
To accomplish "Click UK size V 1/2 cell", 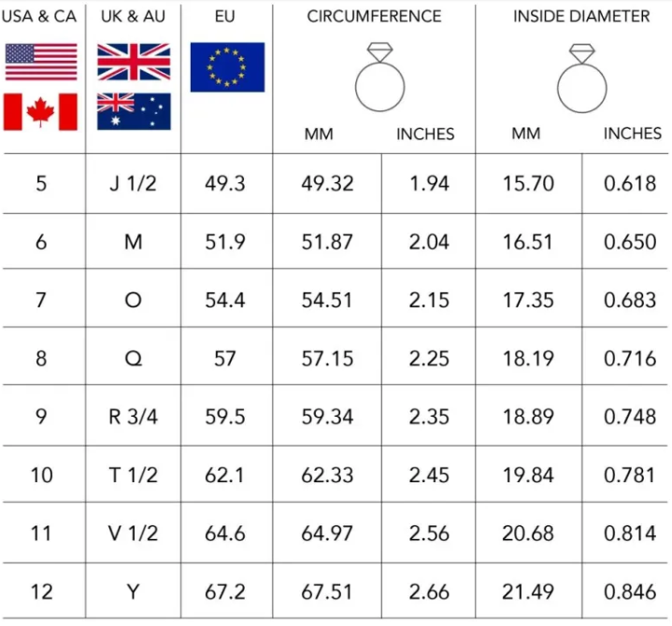I will pos(133,534).
